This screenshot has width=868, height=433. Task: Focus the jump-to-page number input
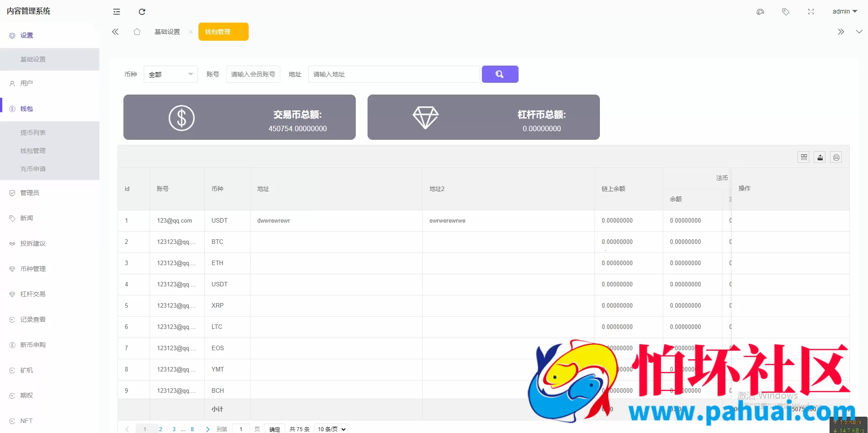point(241,429)
